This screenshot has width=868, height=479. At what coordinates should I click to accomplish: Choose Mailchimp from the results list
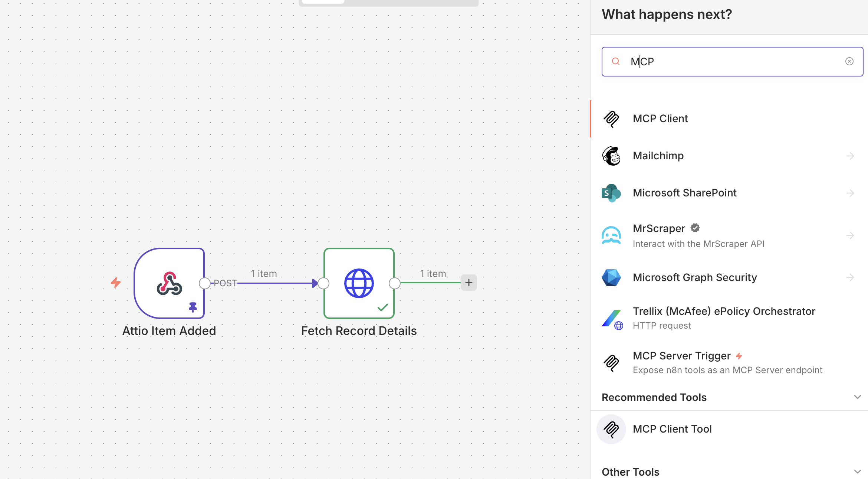coord(658,156)
